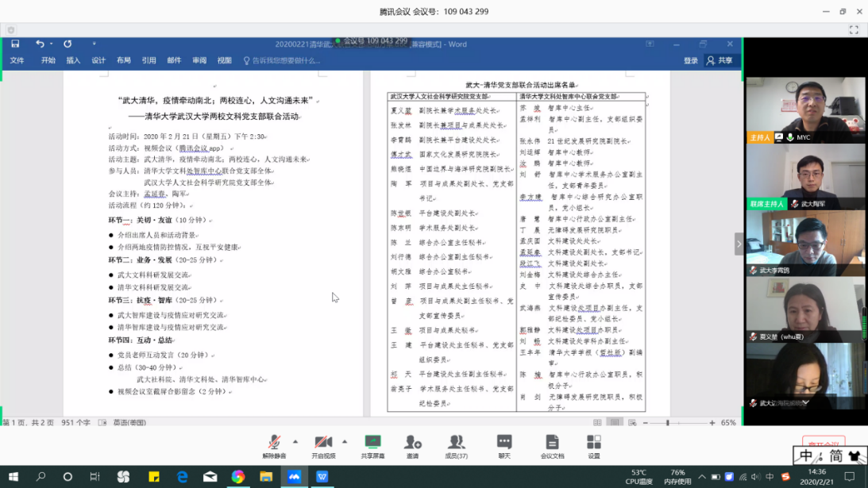The image size is (868, 488).
Task: Open the Chat (聊天) panel
Action: 504,444
